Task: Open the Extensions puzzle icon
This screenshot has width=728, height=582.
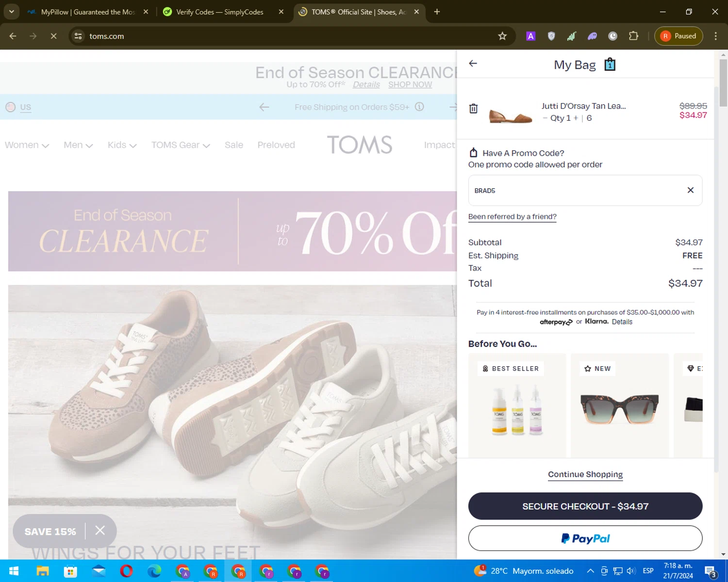Action: coord(633,36)
